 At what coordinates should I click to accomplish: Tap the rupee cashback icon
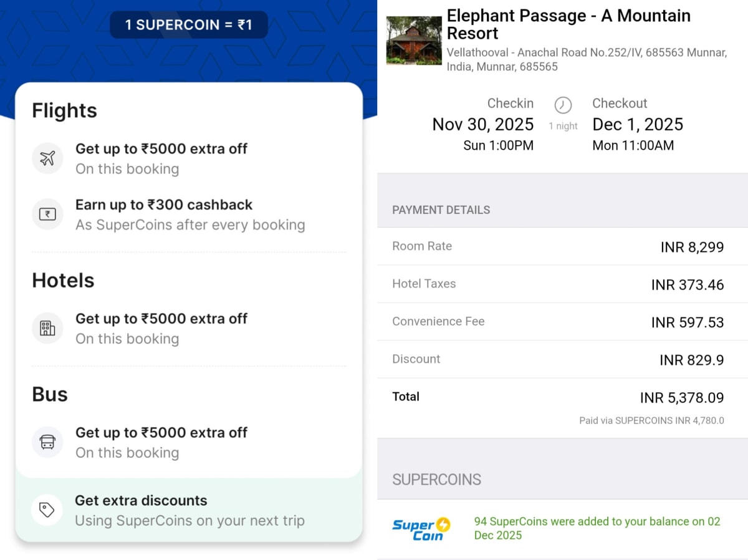47,215
